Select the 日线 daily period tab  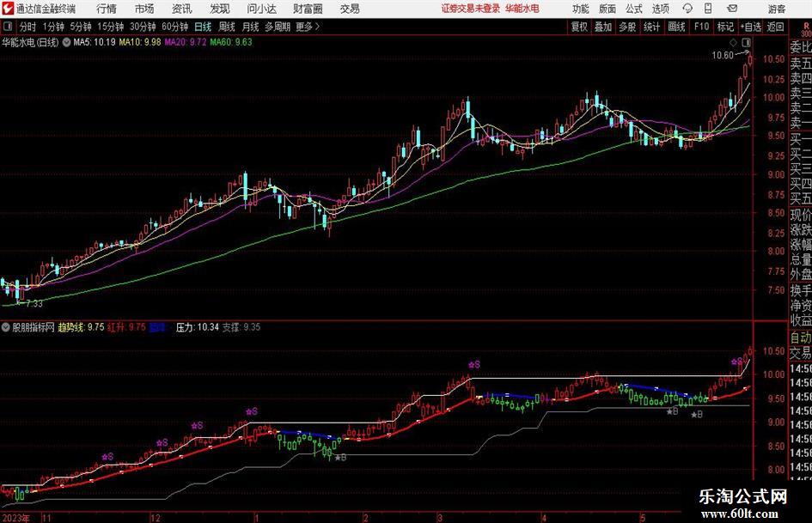coord(203,27)
